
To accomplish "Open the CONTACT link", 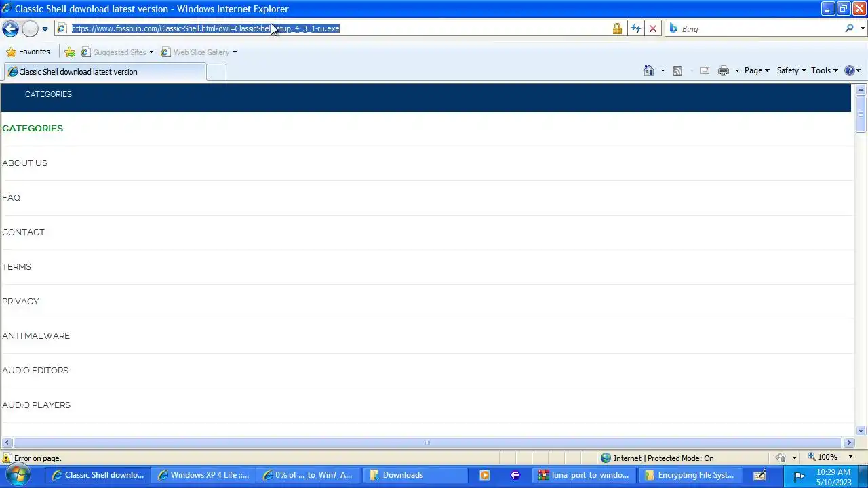I will (23, 232).
